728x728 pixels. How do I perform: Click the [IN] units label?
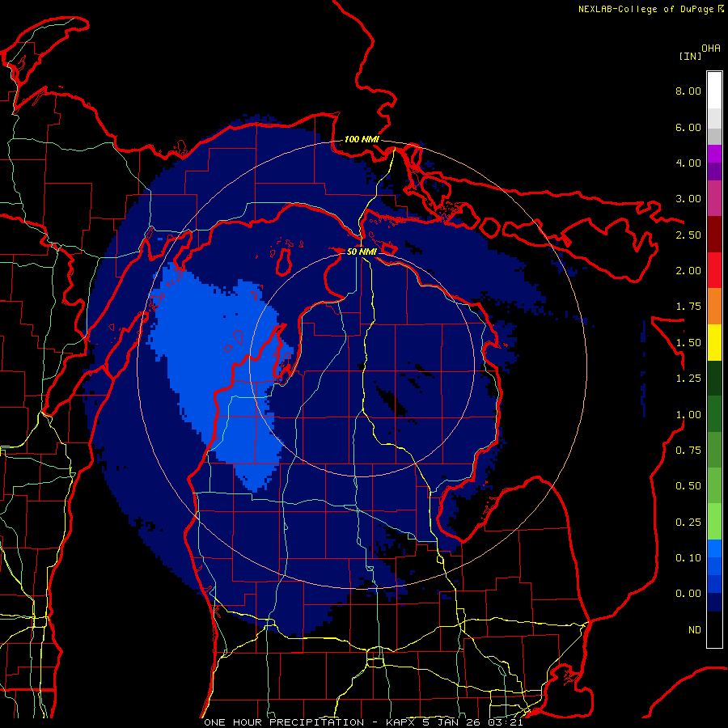[x=691, y=56]
